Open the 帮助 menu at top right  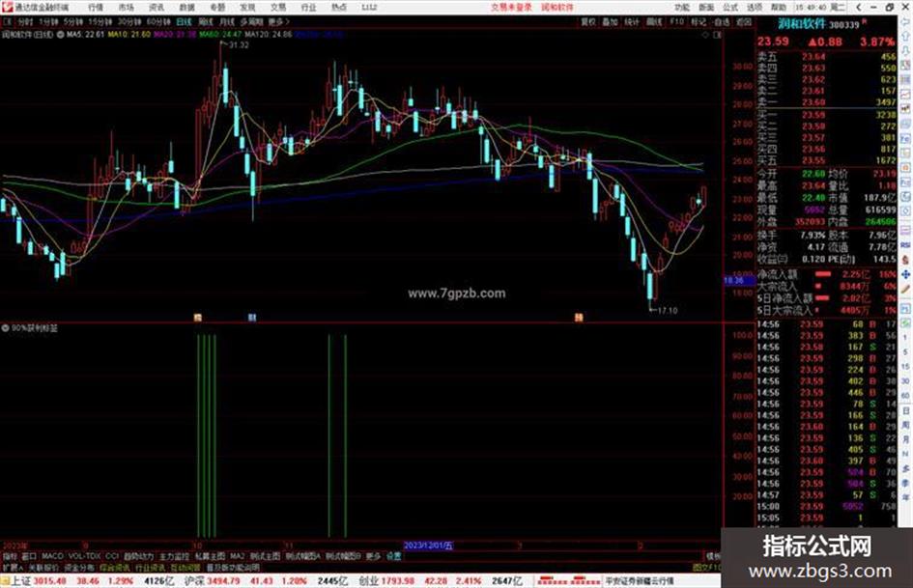click(779, 8)
